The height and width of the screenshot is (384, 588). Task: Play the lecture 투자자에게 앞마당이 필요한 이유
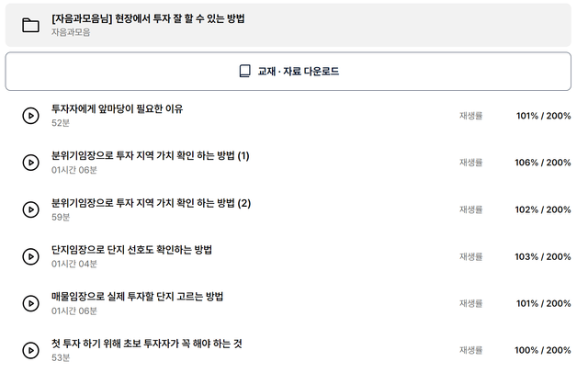[x=30, y=116]
